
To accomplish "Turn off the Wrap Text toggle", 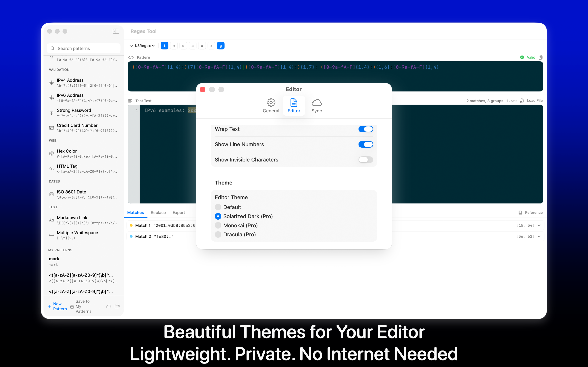I will 366,129.
